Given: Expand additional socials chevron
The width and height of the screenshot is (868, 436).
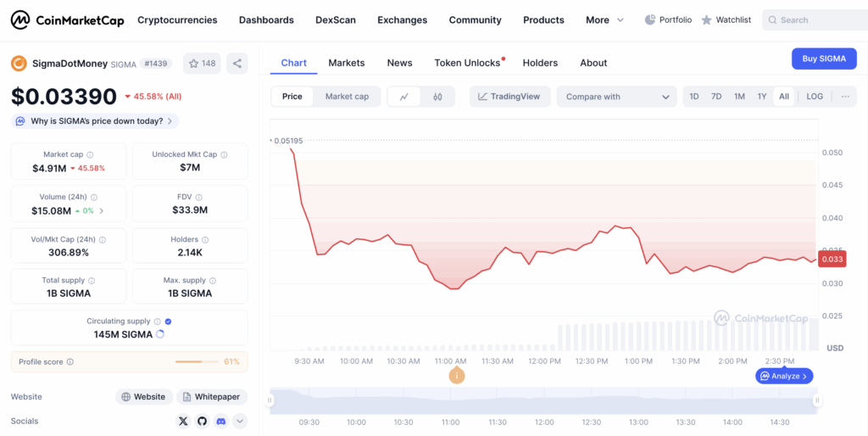Looking at the screenshot, I should point(240,421).
